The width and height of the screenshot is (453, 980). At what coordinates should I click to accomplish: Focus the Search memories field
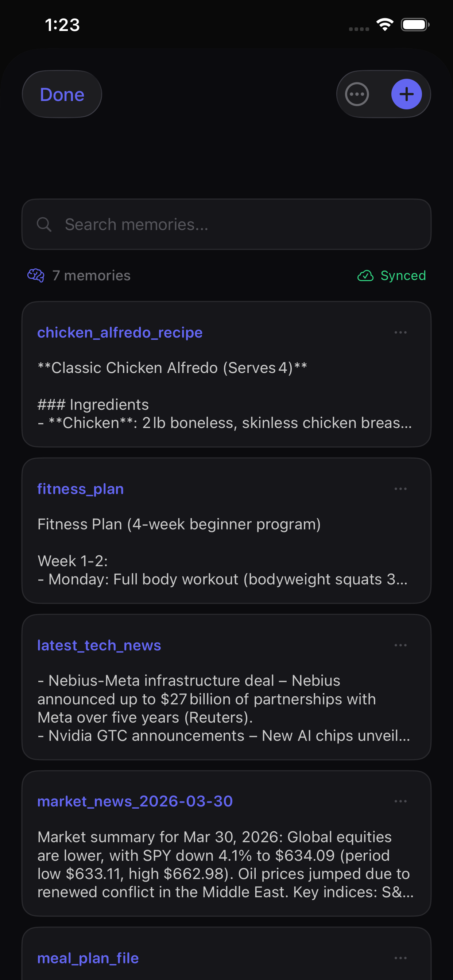[x=236, y=225]
